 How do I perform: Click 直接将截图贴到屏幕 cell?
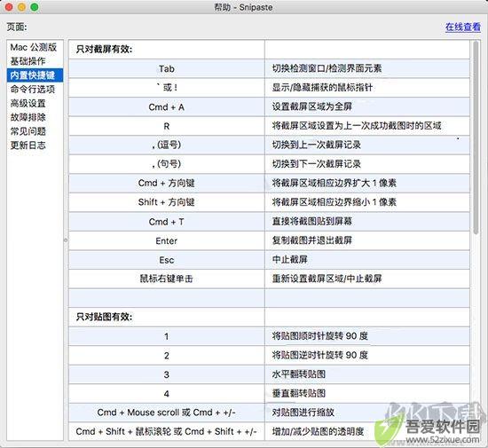click(367, 222)
